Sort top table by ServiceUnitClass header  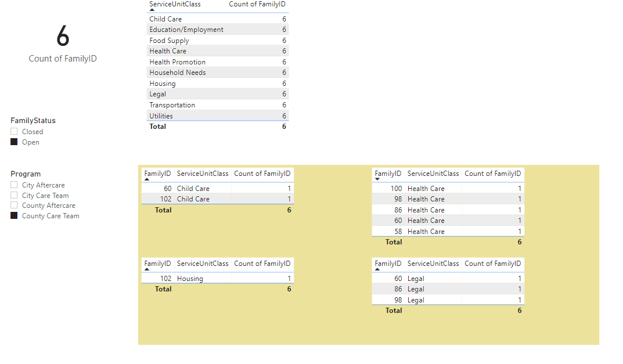175,5
